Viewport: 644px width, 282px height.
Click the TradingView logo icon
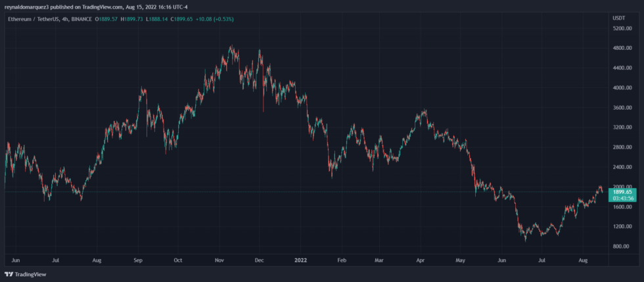pyautogui.click(x=9, y=274)
